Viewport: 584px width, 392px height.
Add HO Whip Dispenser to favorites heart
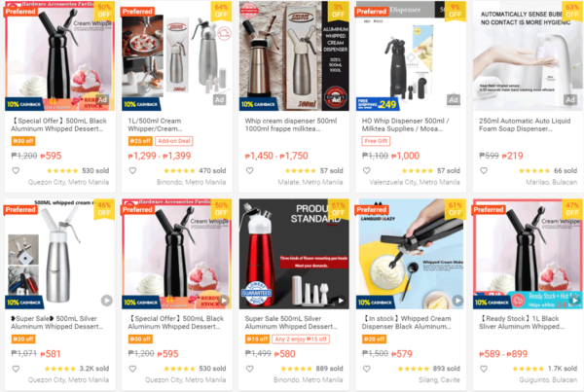click(x=367, y=170)
